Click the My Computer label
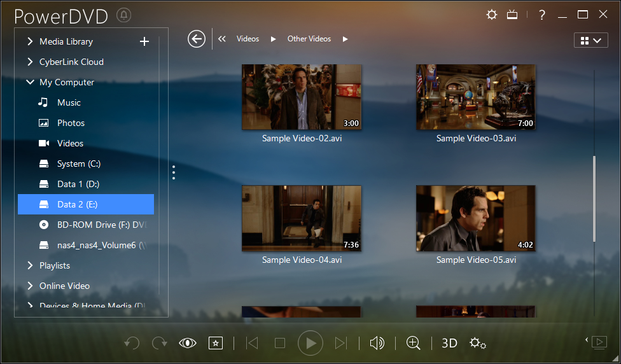The height and width of the screenshot is (364, 621). tap(67, 82)
